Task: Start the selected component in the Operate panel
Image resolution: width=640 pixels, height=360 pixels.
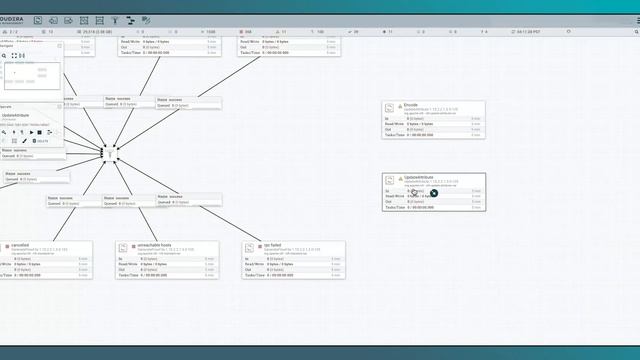Action: pyautogui.click(x=31, y=132)
